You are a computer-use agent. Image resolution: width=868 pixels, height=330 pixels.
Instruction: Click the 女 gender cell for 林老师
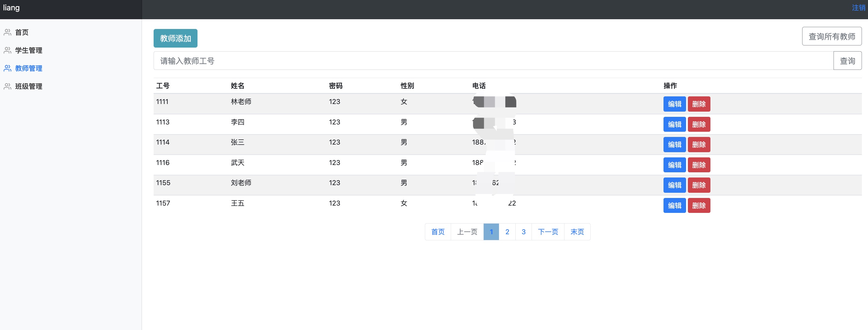coord(404,102)
